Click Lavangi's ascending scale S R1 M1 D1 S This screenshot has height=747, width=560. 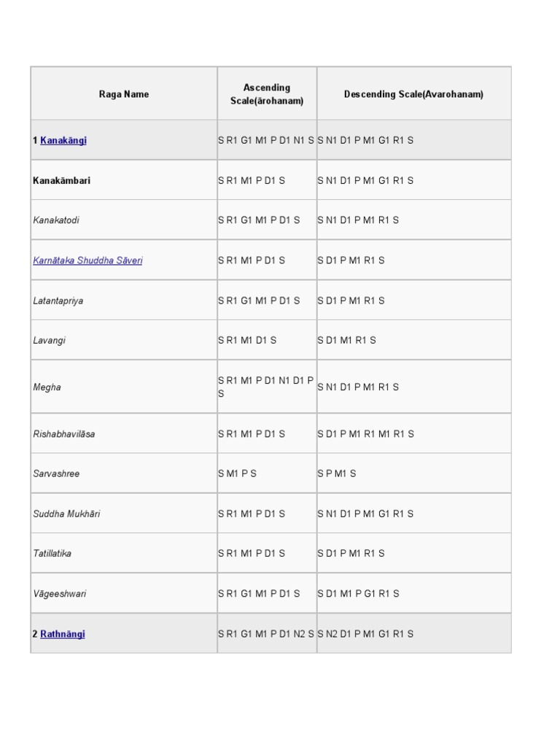pos(247,341)
